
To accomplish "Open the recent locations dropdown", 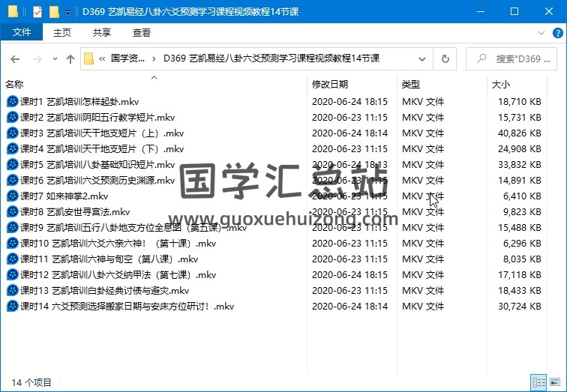I will point(54,59).
